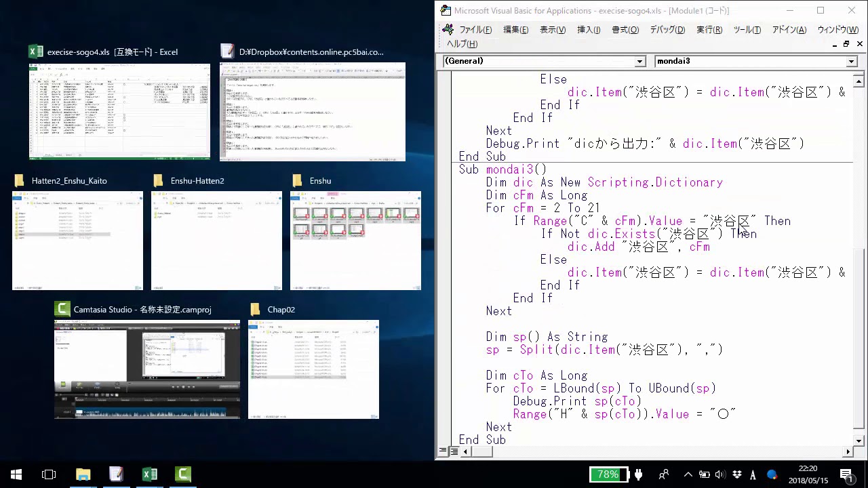
Task: Open the Task View button on taskbar
Action: pyautogui.click(x=49, y=474)
